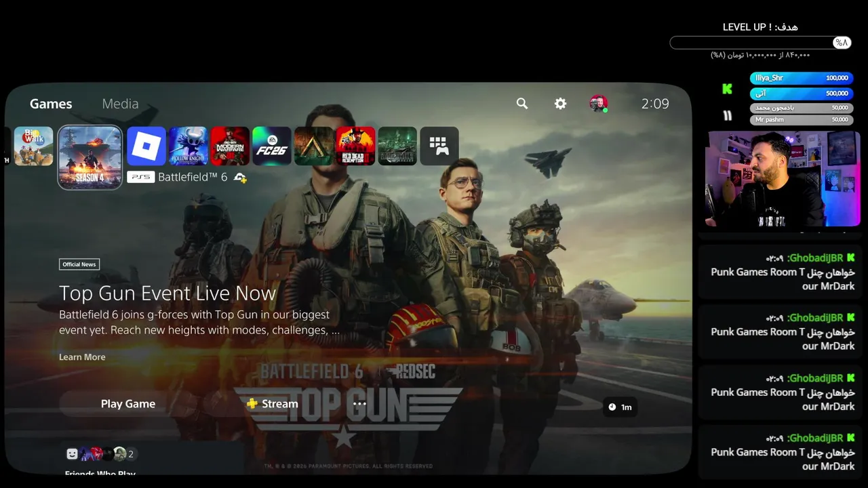
Task: Click the playtime clock badge showing 1m
Action: 620,407
